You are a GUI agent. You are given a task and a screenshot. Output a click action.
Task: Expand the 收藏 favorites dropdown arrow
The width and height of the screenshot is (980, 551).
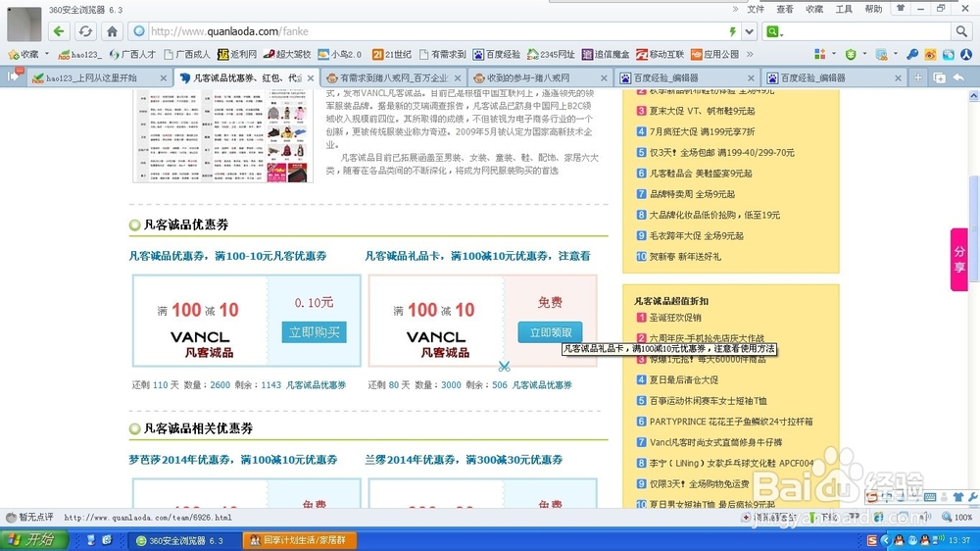coord(47,54)
